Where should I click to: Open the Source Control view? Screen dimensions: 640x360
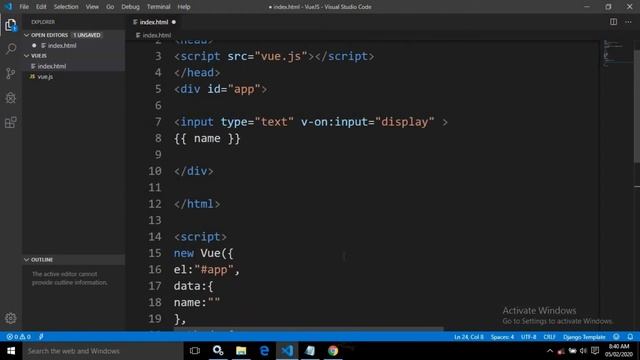click(x=11, y=73)
